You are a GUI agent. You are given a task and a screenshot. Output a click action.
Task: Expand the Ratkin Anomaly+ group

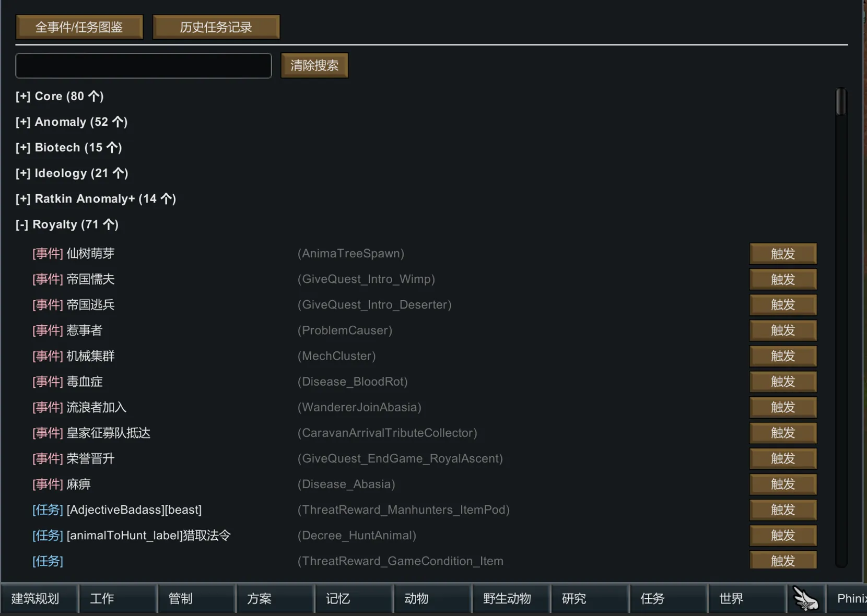(x=96, y=199)
